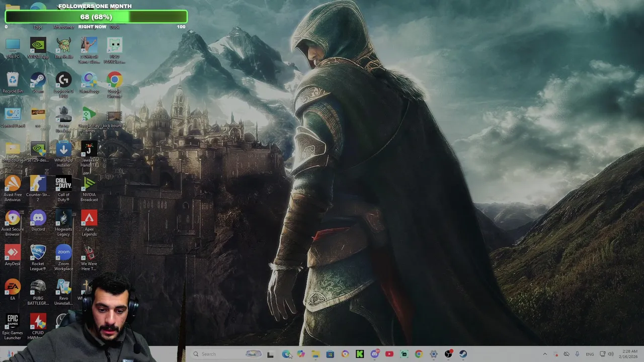
Task: Select the Hogwarts Legacy shortcut
Action: (63, 224)
